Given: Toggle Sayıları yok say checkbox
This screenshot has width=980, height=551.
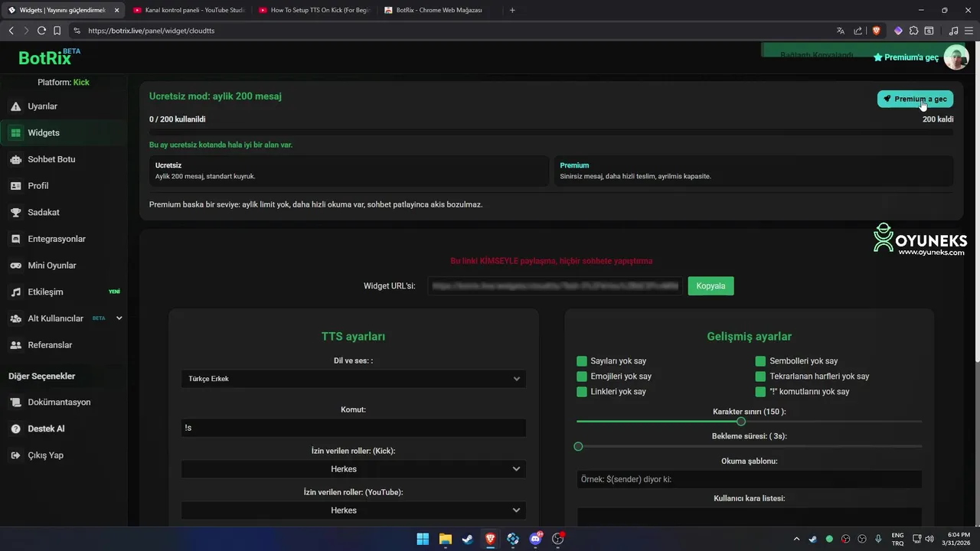Looking at the screenshot, I should 582,361.
